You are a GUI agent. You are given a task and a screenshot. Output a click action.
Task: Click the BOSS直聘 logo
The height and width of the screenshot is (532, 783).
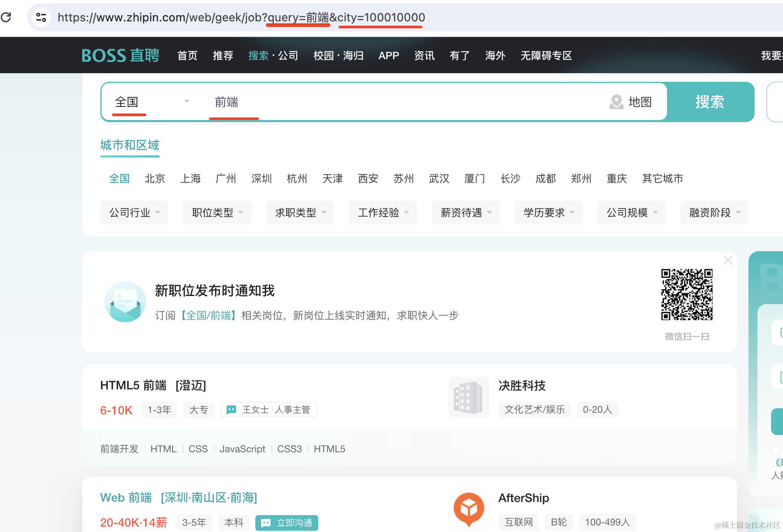120,56
